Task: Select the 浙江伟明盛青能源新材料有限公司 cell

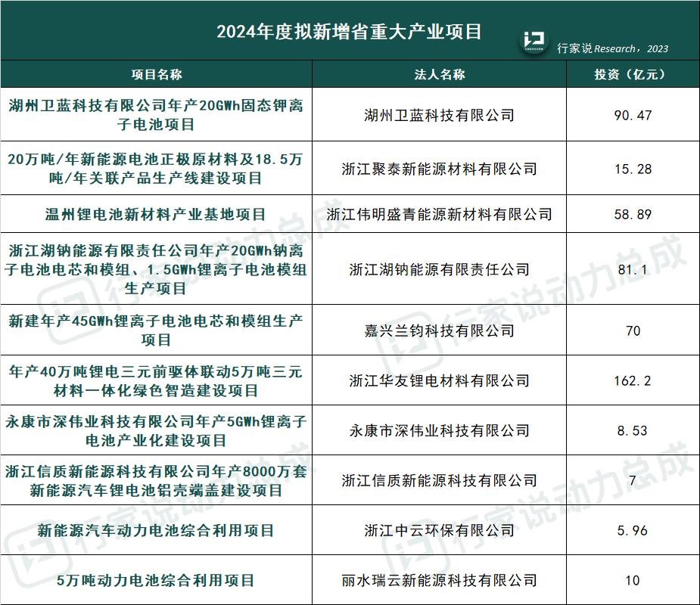Action: point(439,214)
